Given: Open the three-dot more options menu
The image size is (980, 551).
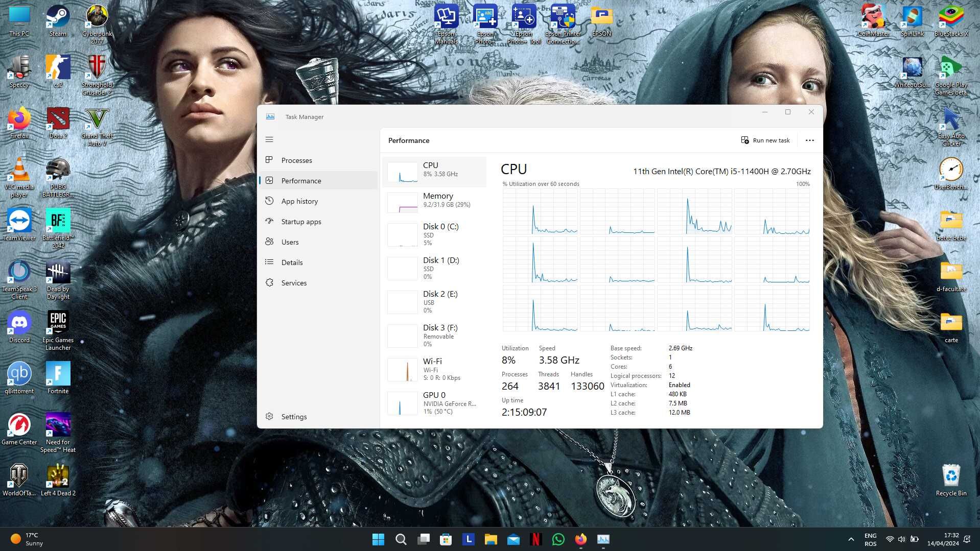Looking at the screenshot, I should pos(809,140).
